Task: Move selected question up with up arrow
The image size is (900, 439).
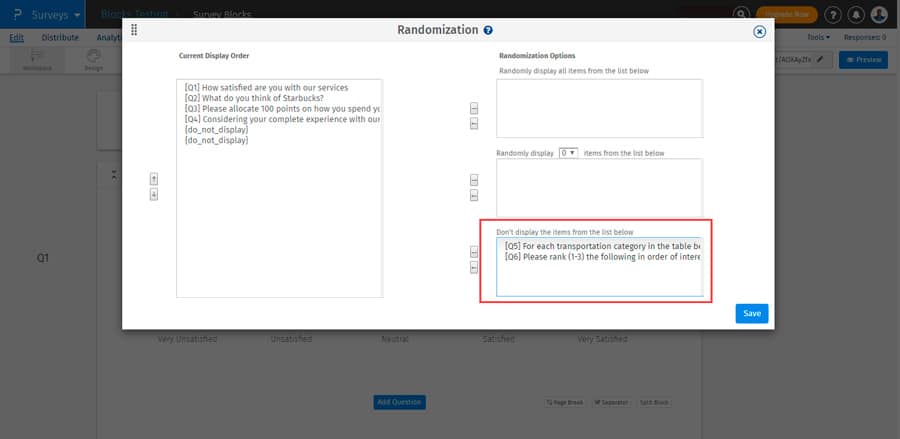Action: coord(154,179)
